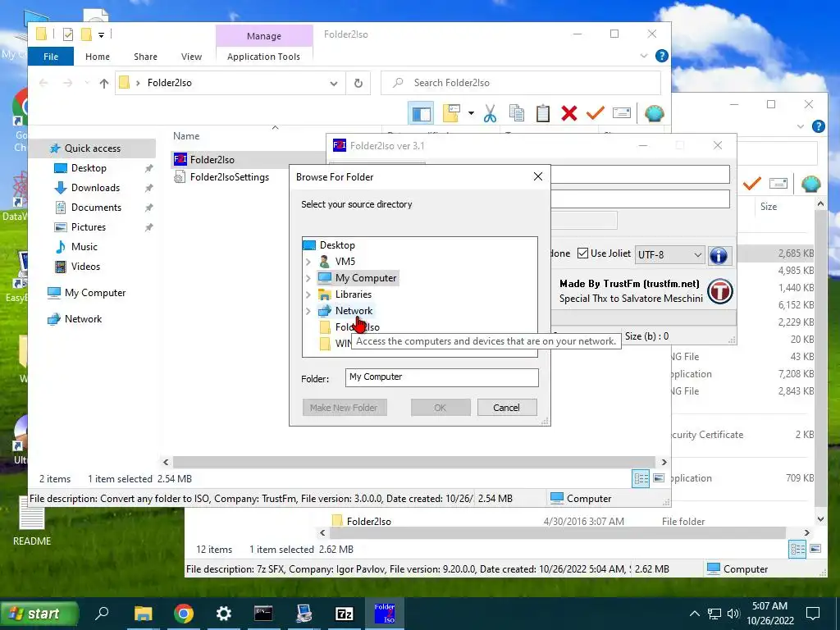The width and height of the screenshot is (840, 630).
Task: Toggle the Use Joliet checkbox
Action: [x=583, y=253]
